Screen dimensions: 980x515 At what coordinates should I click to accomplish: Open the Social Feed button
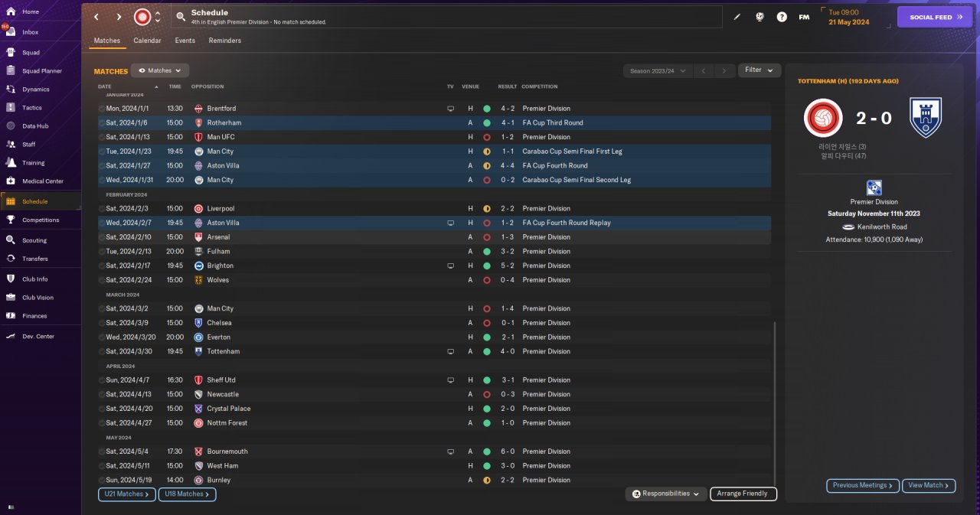pos(934,17)
